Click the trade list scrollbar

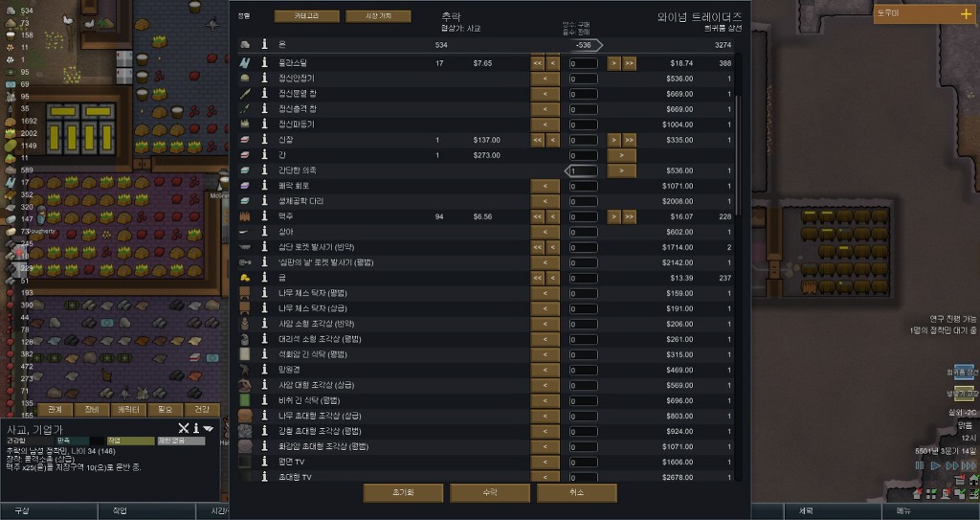click(738, 154)
